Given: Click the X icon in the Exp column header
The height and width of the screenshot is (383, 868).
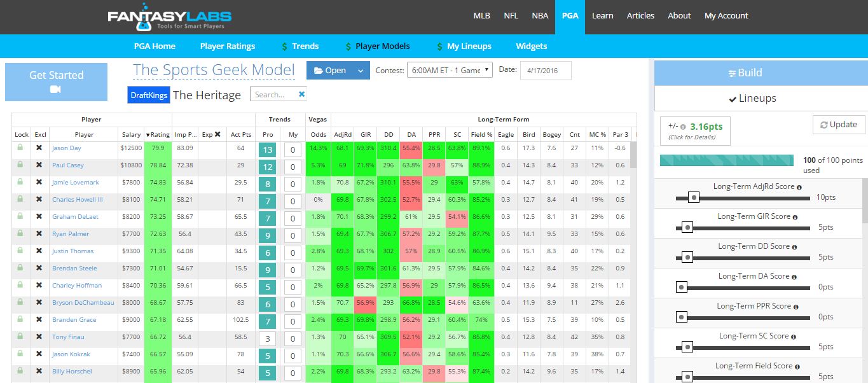Looking at the screenshot, I should 217,134.
